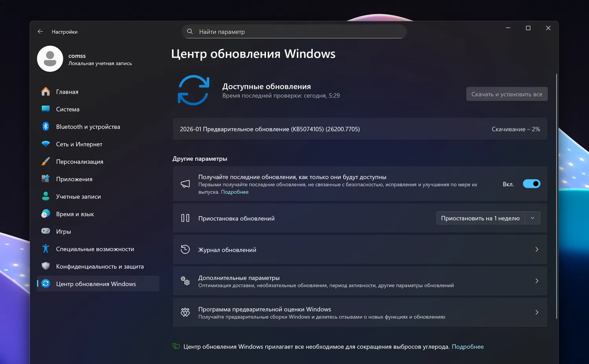This screenshot has width=589, height=364.
Task: Open Подробнее link about latest updates
Action: click(x=235, y=192)
